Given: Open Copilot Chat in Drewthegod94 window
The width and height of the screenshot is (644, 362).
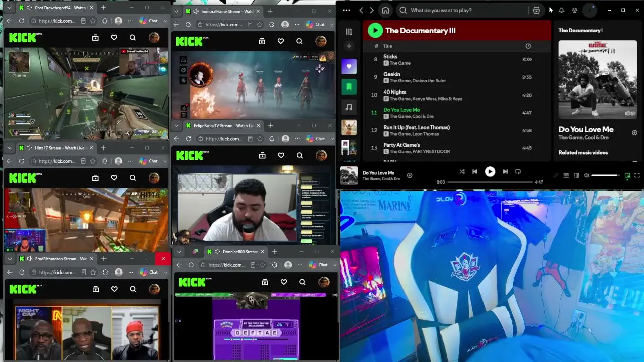Looking at the screenshot, I should point(148,21).
